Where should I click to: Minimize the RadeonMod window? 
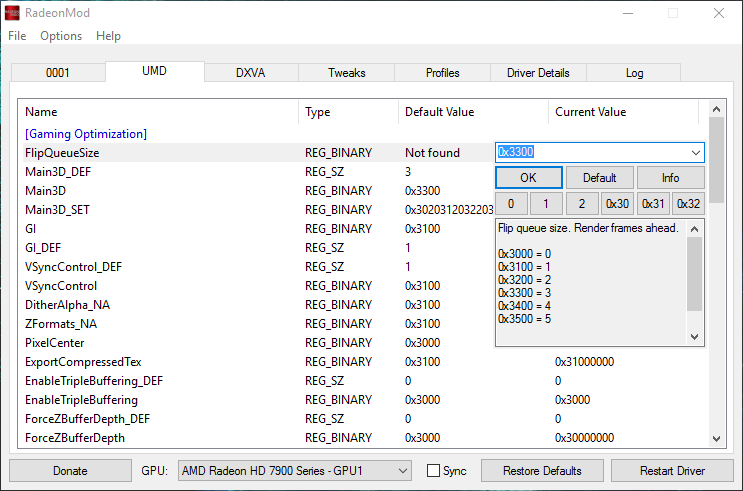628,13
